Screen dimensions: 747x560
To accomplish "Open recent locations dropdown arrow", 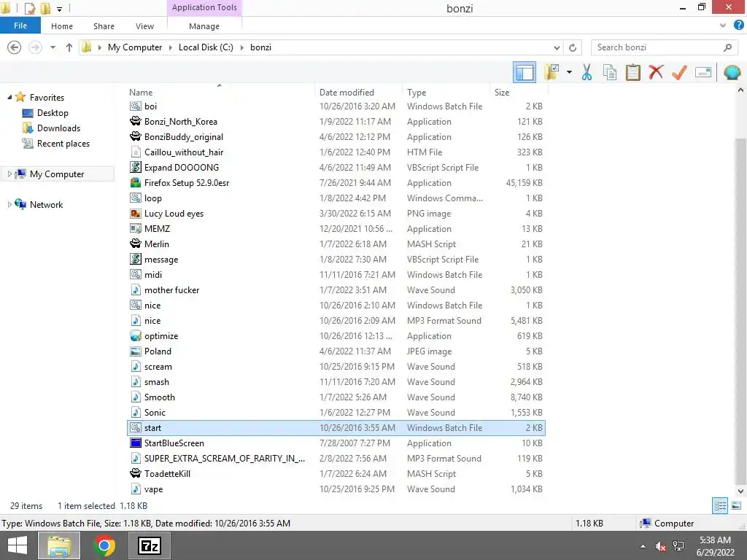I will coord(53,47).
